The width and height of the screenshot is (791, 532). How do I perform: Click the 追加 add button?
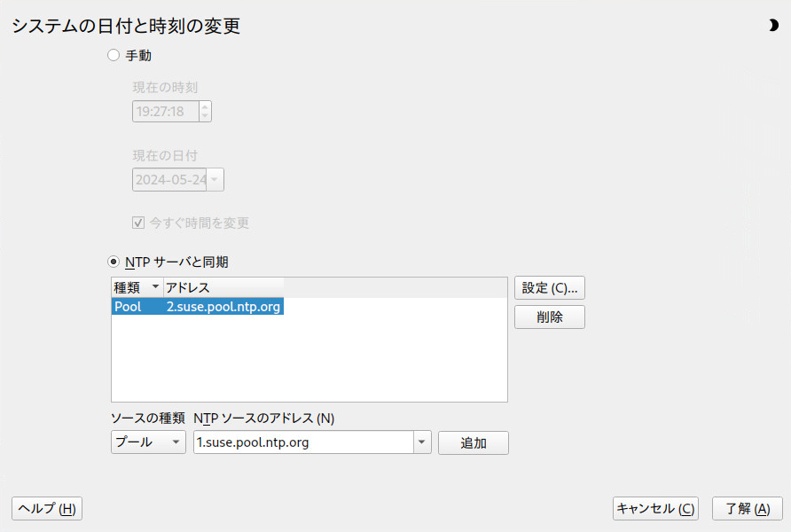click(473, 442)
